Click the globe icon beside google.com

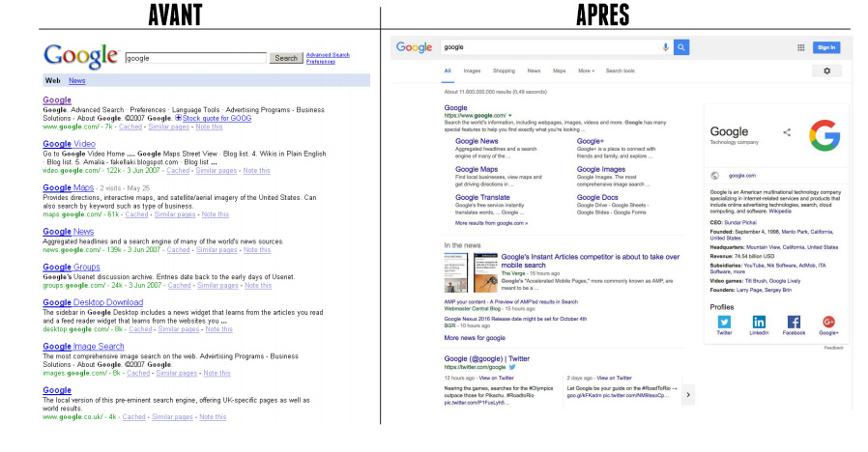pos(714,176)
